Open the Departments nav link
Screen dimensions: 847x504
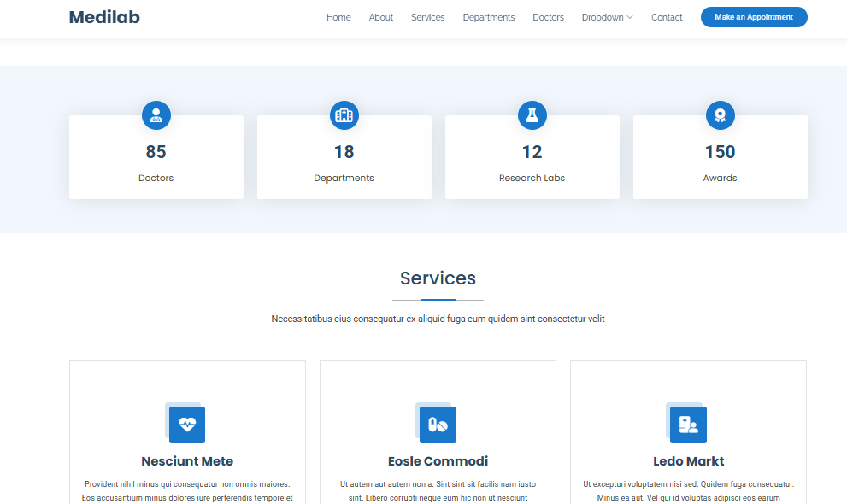coord(489,17)
